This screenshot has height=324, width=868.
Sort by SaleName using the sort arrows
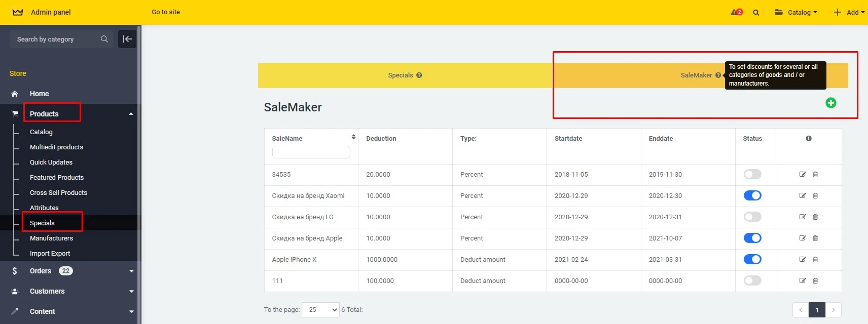click(x=353, y=137)
